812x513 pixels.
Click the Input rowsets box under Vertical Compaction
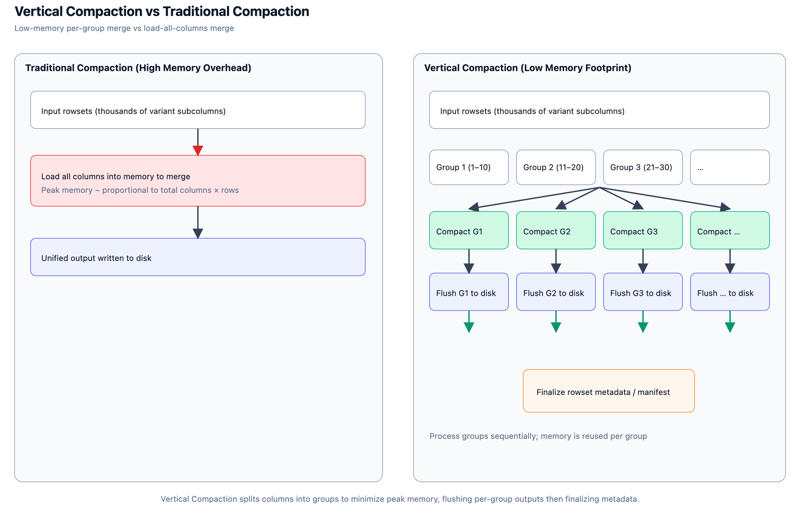tap(599, 110)
